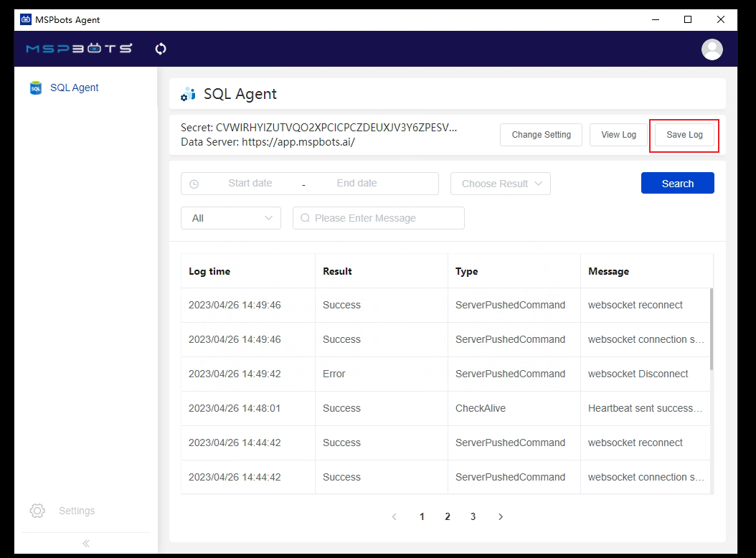Open the user profile avatar

point(712,49)
